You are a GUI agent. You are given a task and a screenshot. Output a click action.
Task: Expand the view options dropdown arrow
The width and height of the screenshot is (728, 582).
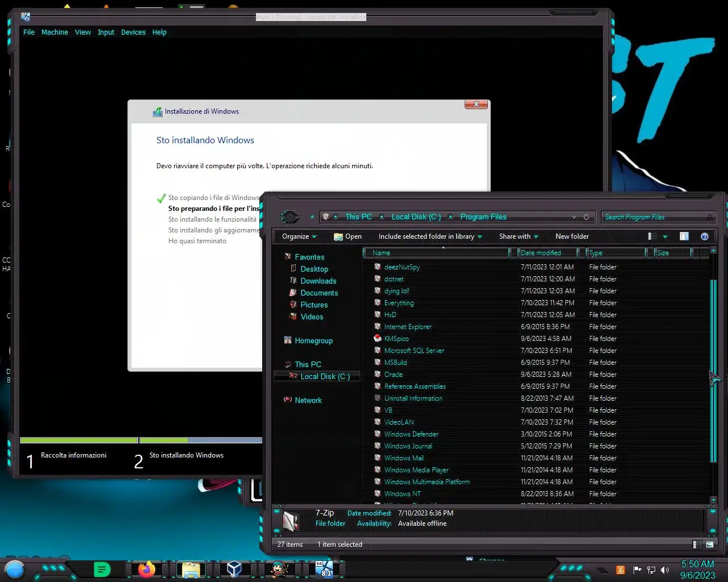[665, 236]
